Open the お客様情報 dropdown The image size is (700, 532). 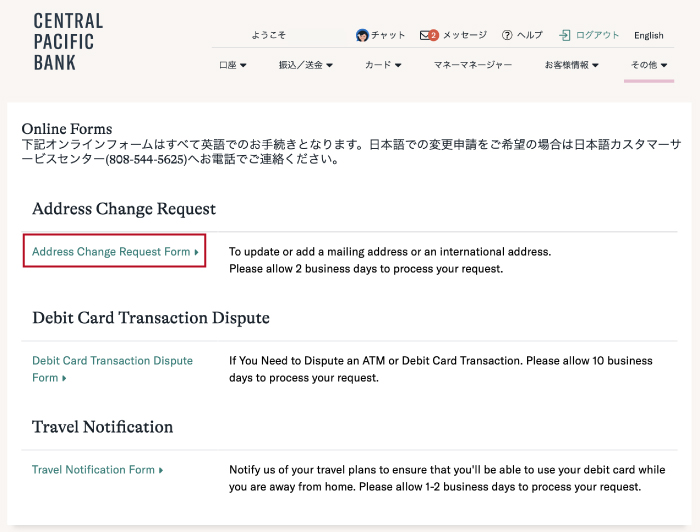coord(572,65)
